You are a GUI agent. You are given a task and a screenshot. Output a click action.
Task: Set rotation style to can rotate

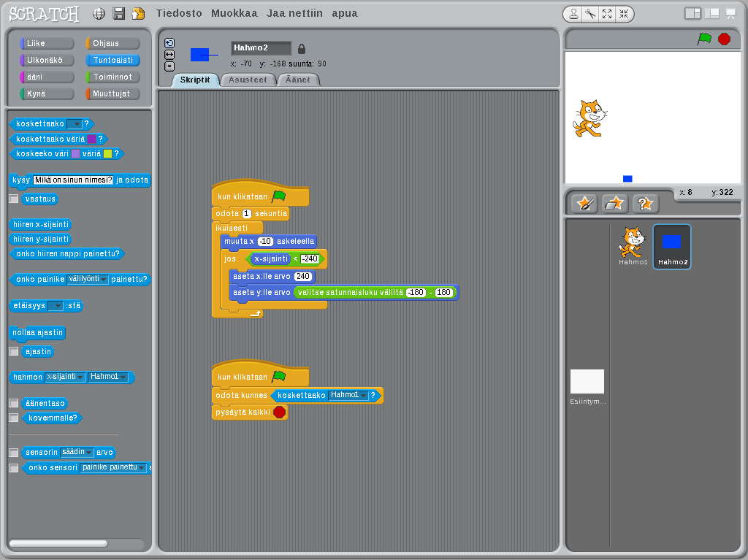169,43
